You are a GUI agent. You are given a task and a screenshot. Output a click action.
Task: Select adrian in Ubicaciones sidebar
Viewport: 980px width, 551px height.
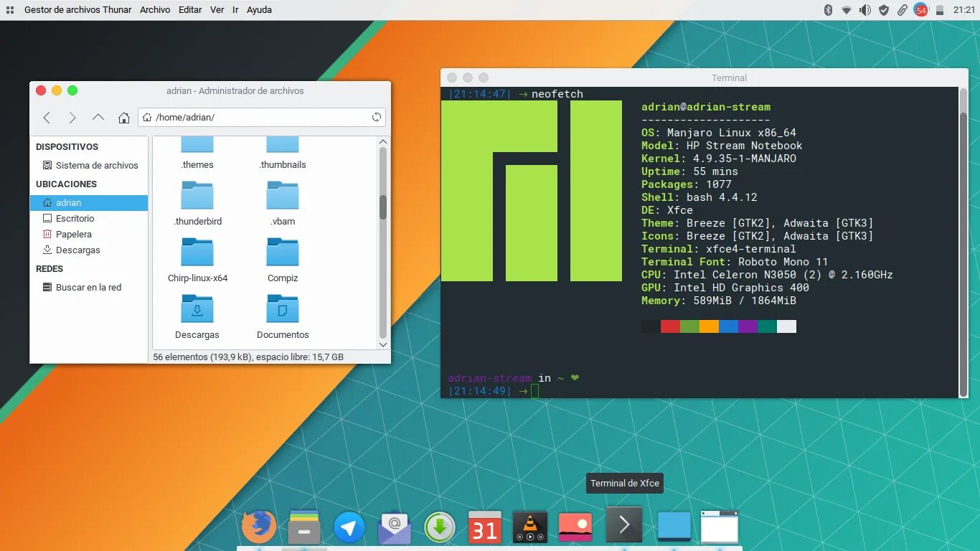point(89,203)
